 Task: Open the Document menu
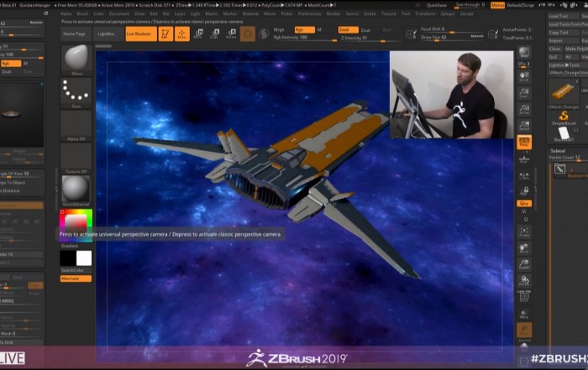point(118,13)
